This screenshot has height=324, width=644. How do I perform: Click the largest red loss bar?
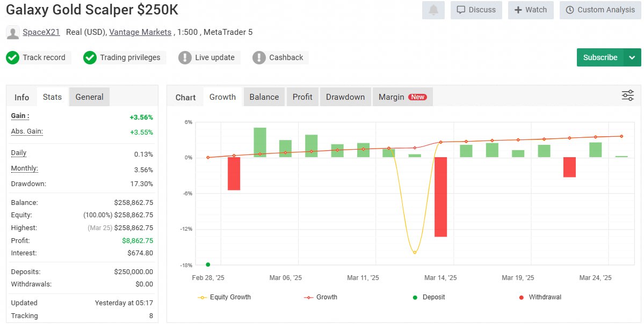pos(440,197)
